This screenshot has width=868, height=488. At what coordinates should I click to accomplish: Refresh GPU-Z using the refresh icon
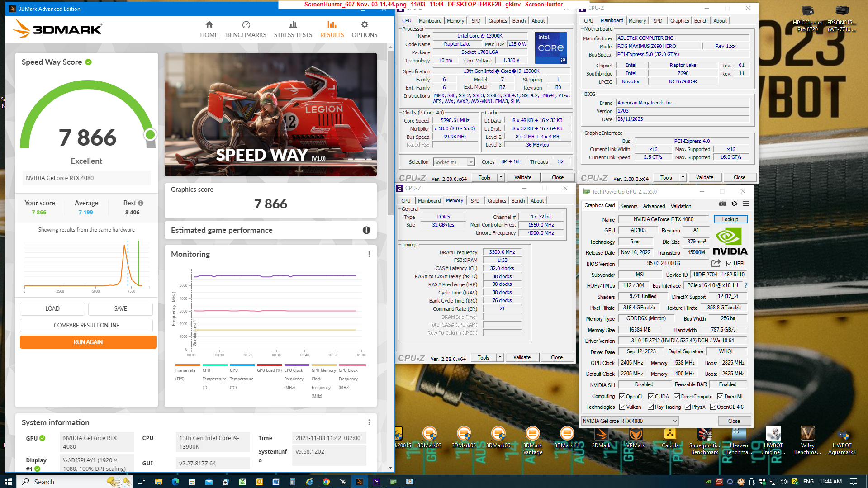point(734,204)
